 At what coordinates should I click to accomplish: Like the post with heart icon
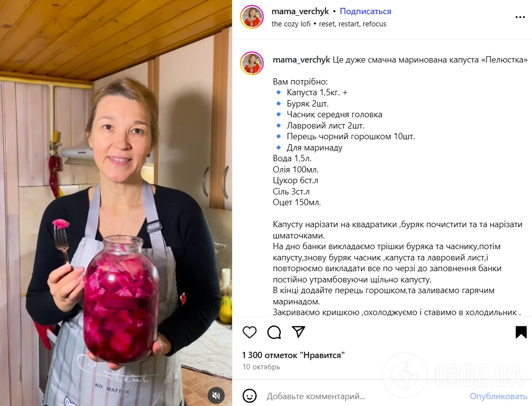point(249,332)
